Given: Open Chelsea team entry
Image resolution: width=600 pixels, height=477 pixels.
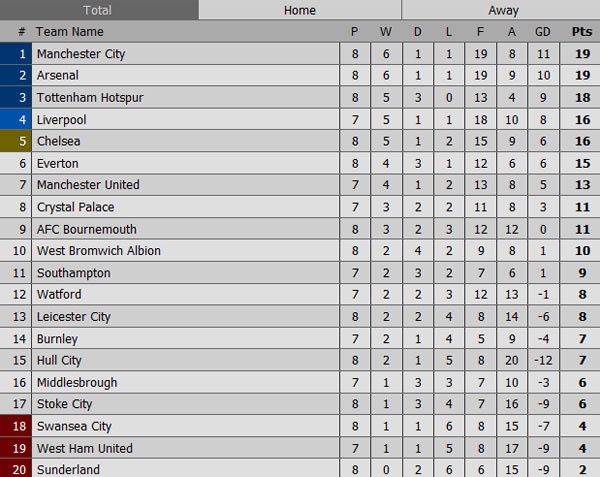Looking at the screenshot, I should [58, 142].
